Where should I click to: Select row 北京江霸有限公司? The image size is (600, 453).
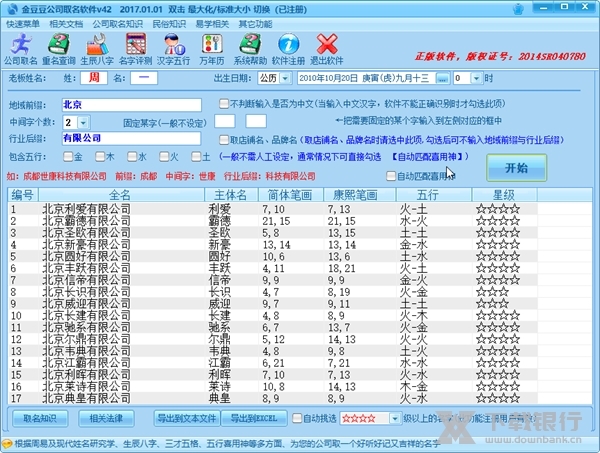(x=272, y=363)
